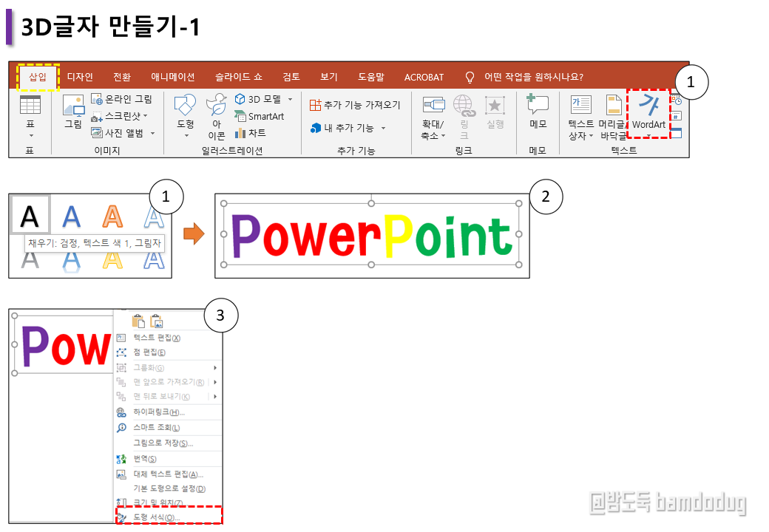Image resolution: width=769 pixels, height=532 pixels.
Task: Insert a SmartArt graphic
Action: click(259, 116)
